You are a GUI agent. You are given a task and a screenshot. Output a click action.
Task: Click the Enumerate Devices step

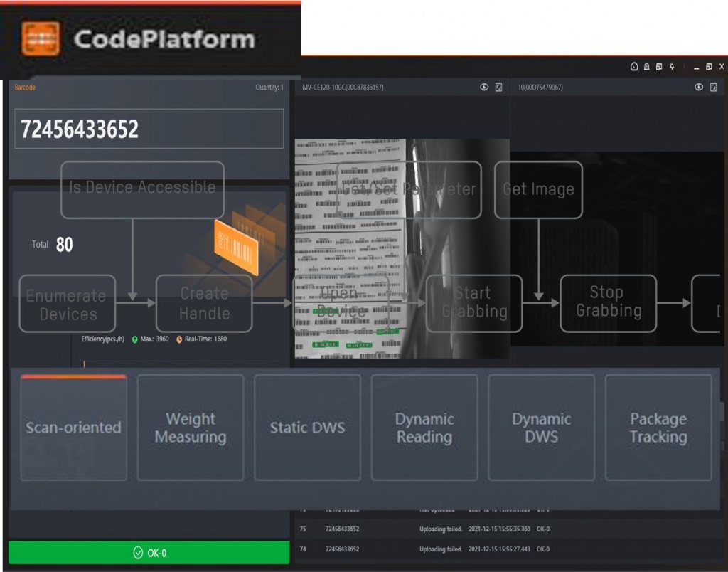pos(67,304)
